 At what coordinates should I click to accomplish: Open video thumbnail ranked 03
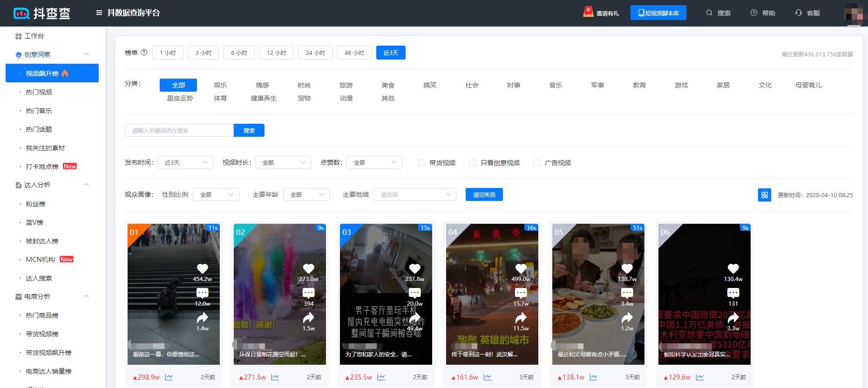[386, 294]
